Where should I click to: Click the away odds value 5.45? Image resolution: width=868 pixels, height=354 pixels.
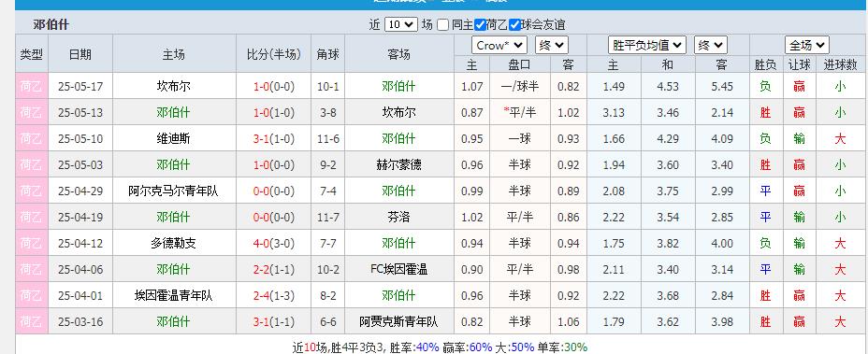pos(722,86)
